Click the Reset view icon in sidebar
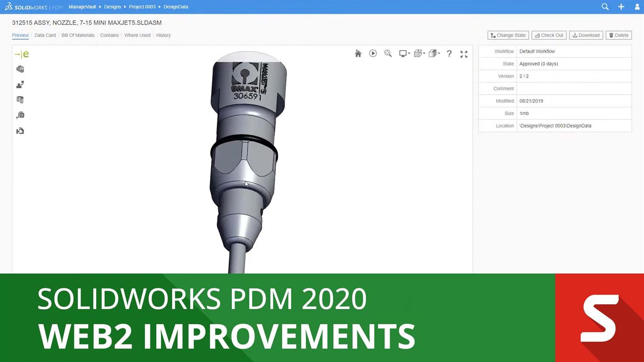 (x=20, y=130)
